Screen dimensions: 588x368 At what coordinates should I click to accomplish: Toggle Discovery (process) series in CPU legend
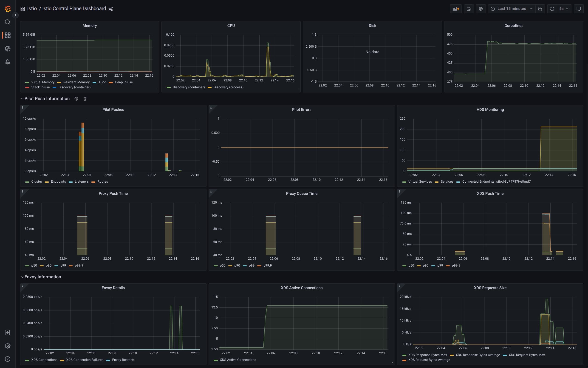point(228,87)
